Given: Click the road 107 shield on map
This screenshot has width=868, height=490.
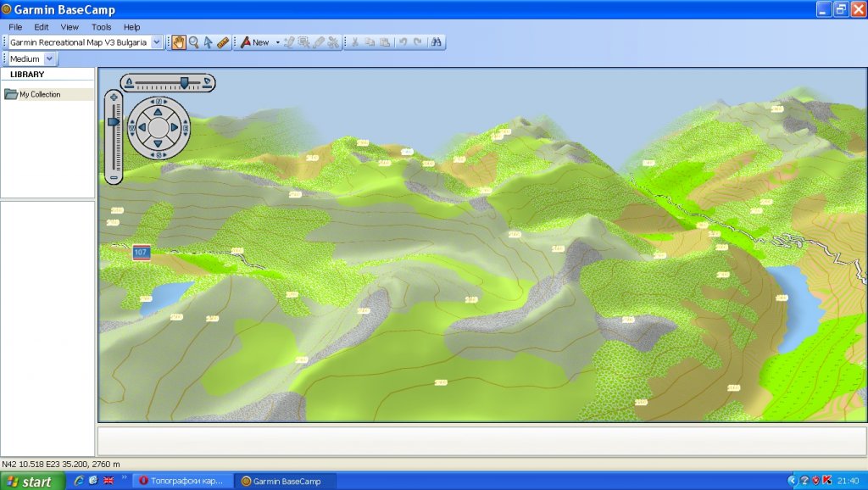Looking at the screenshot, I should pyautogui.click(x=142, y=253).
